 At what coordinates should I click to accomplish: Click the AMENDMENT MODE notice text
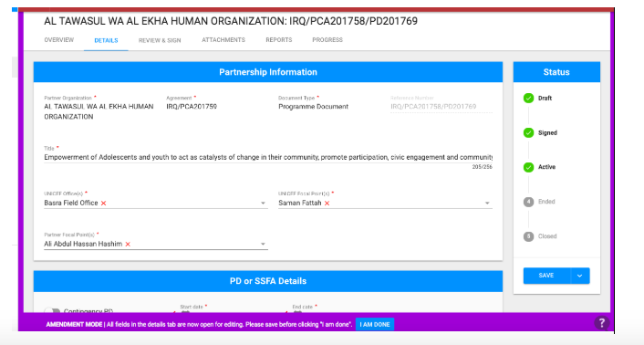click(x=199, y=325)
